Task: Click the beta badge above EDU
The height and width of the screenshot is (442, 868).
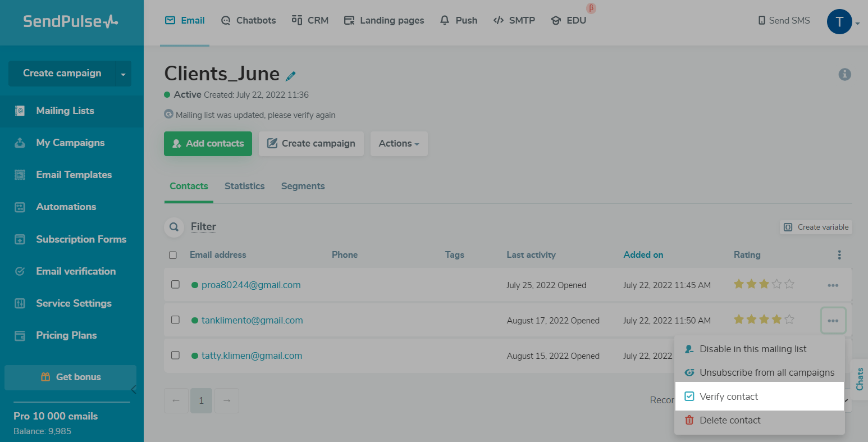Action: [591, 8]
